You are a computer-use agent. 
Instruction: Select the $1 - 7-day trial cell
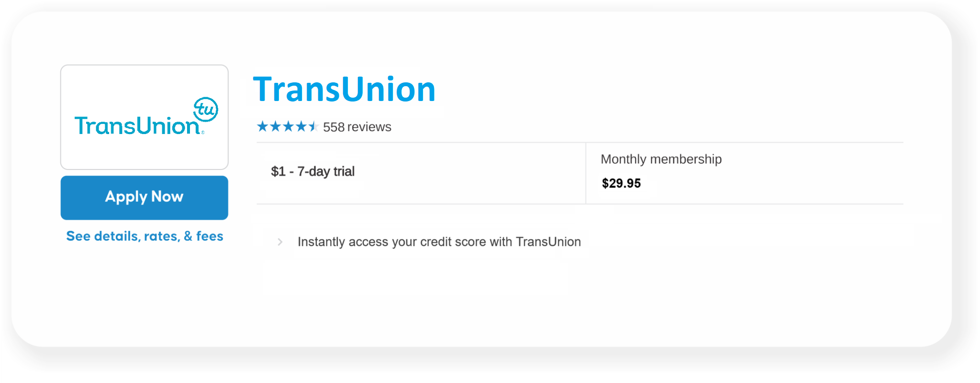313,171
